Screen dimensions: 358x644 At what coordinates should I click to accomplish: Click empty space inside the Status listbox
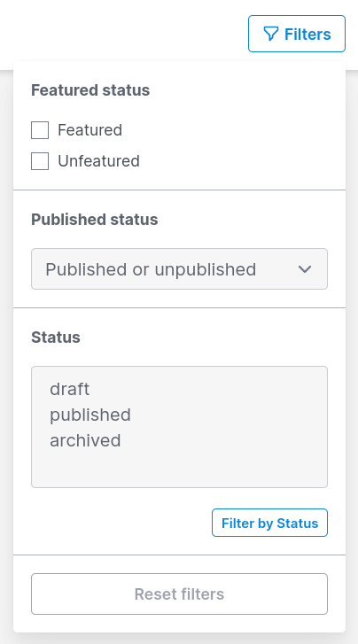tap(179, 469)
